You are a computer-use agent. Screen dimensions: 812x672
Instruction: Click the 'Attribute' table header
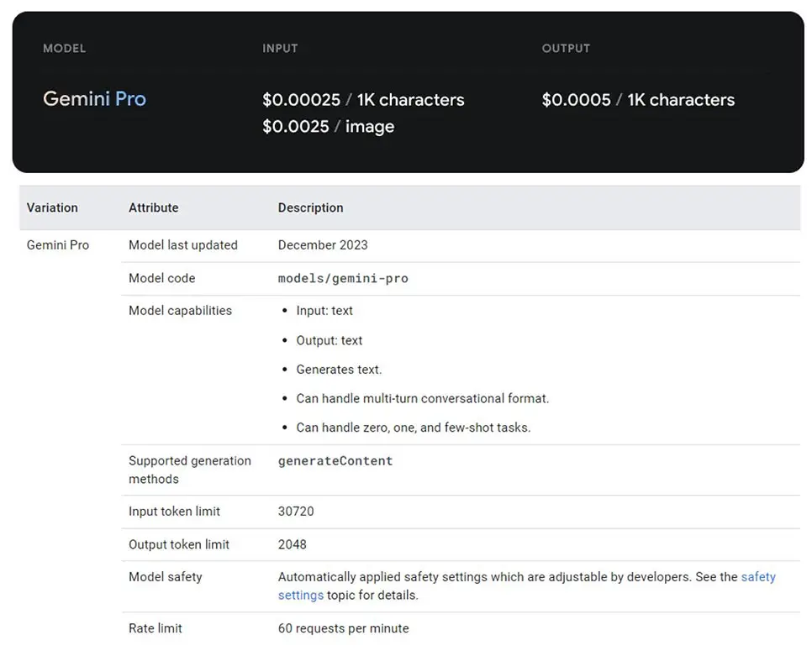pos(153,207)
